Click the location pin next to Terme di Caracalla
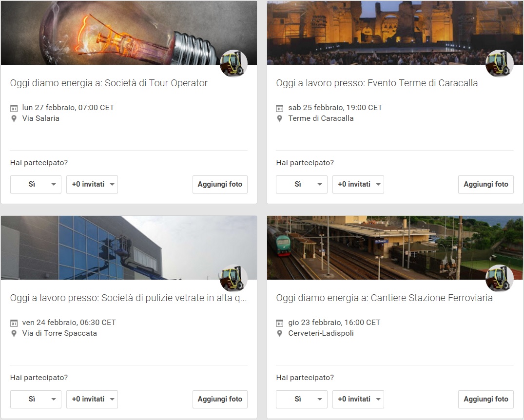 [280, 118]
